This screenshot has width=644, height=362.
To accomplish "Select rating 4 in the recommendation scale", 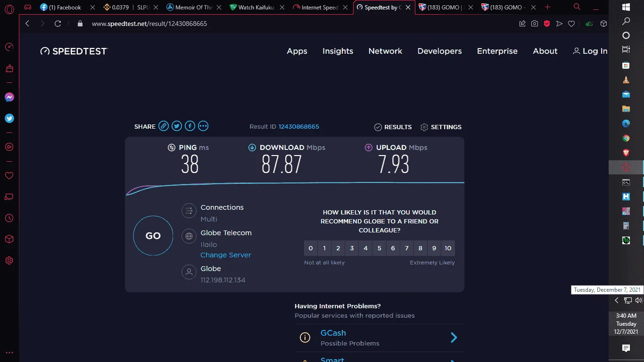I will pyautogui.click(x=365, y=248).
